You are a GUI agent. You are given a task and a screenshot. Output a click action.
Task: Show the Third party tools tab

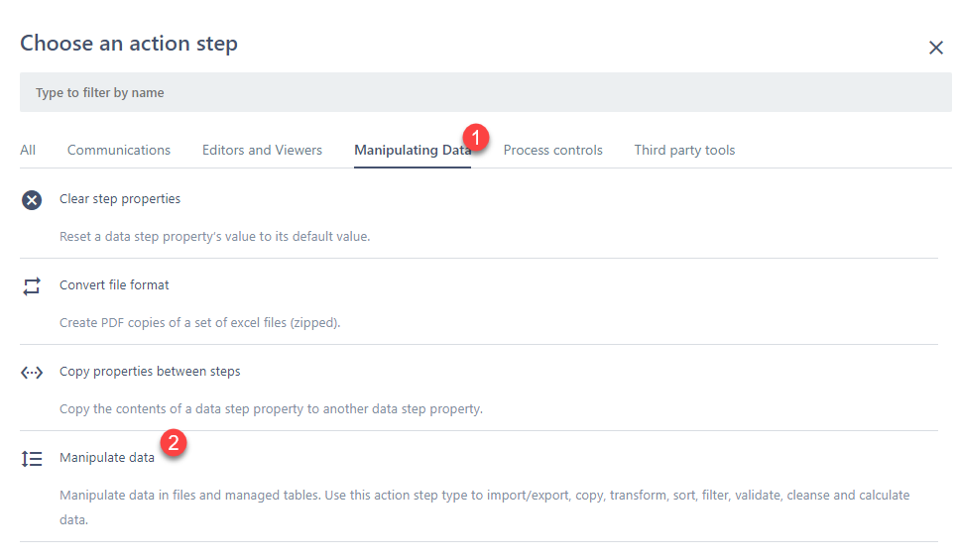point(684,151)
